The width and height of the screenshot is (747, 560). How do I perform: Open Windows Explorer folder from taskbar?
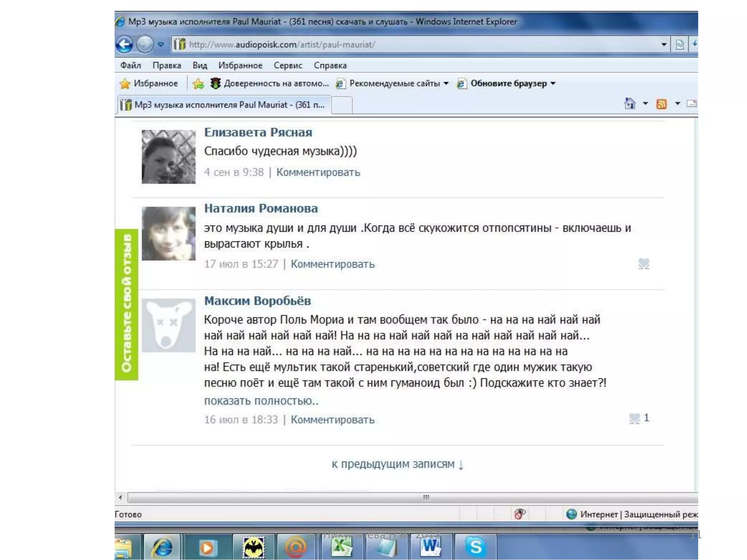(x=124, y=547)
